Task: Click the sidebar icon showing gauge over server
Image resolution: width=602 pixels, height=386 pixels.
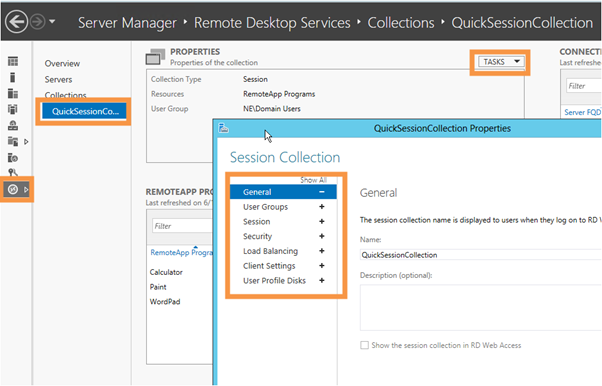Action: pos(13,125)
